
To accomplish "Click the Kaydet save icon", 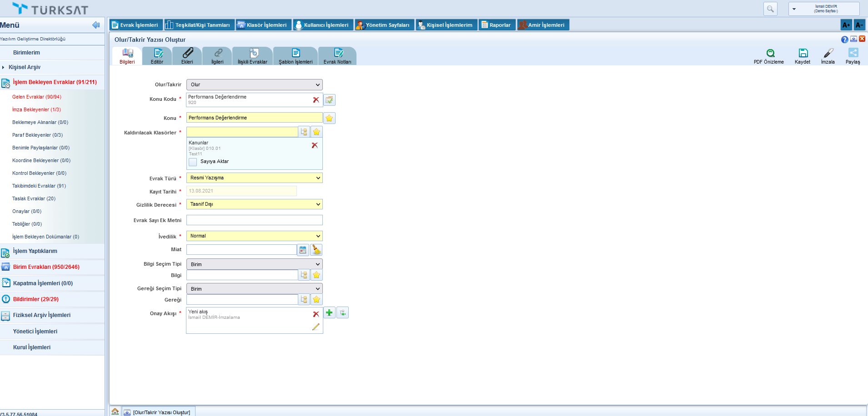I will click(803, 53).
